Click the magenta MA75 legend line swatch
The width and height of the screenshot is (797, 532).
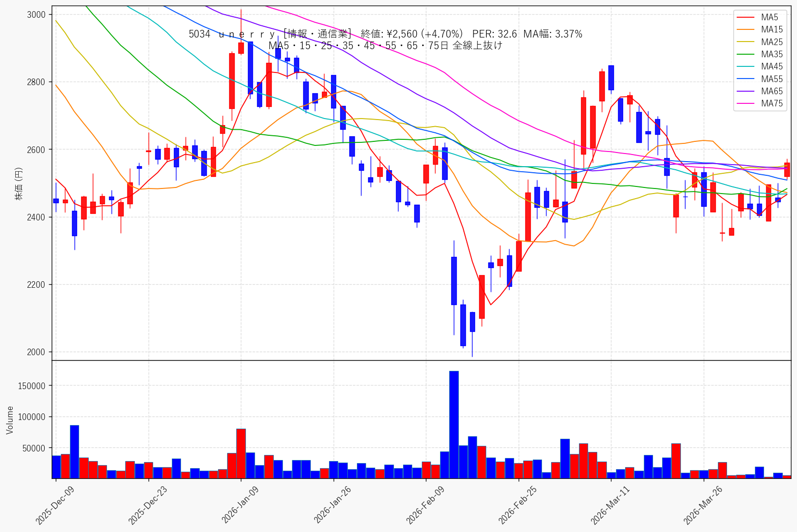pos(745,104)
